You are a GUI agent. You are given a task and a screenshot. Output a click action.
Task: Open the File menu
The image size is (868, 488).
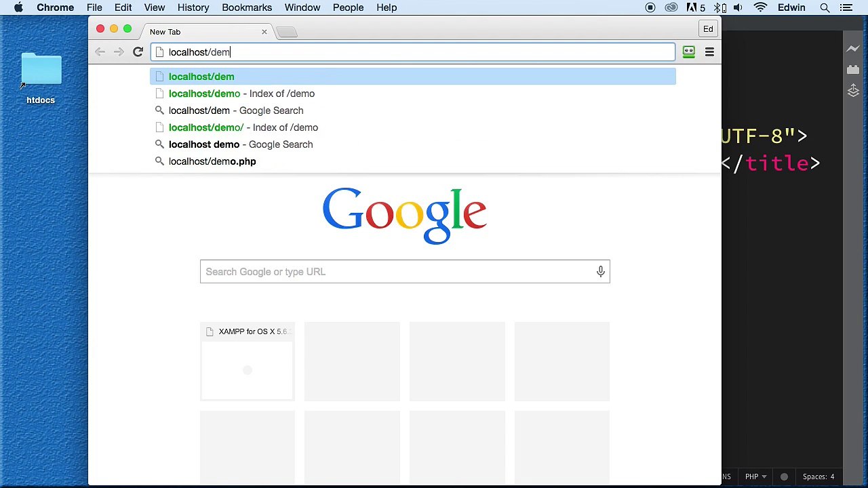tap(94, 7)
